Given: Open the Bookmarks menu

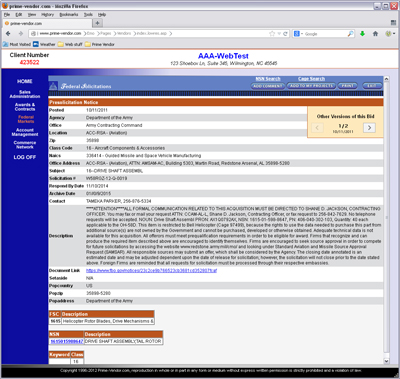Looking at the screenshot, I should [x=69, y=15].
